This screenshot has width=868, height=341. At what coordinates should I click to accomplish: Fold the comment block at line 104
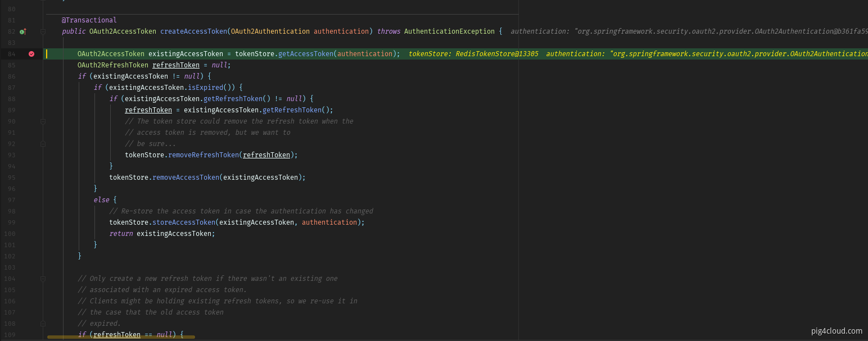(43, 279)
